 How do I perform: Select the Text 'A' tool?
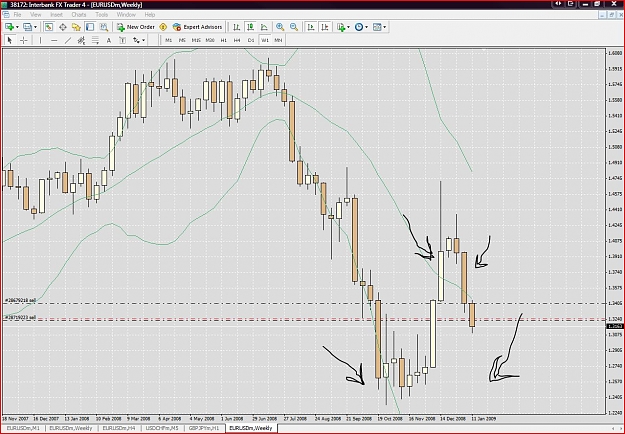[x=108, y=40]
